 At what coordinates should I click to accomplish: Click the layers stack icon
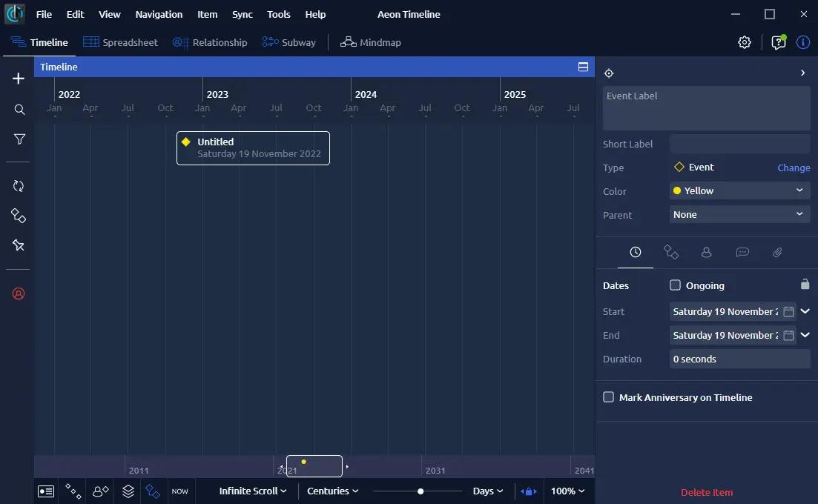coord(128,491)
